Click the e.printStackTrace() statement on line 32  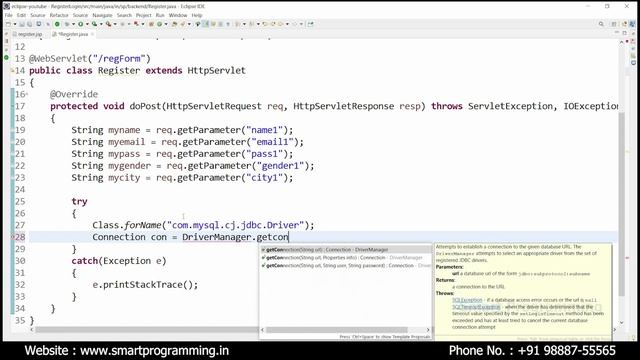coord(145,284)
